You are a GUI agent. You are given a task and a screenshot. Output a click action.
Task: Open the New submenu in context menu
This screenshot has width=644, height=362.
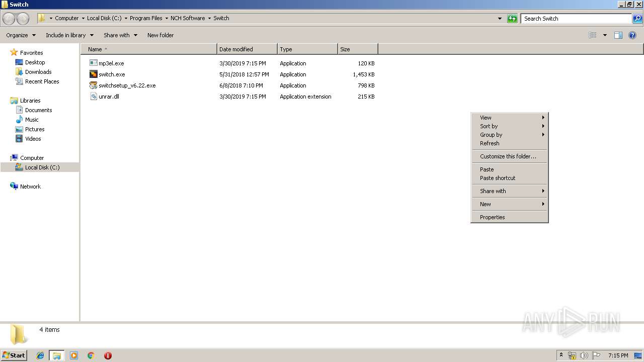pos(509,204)
